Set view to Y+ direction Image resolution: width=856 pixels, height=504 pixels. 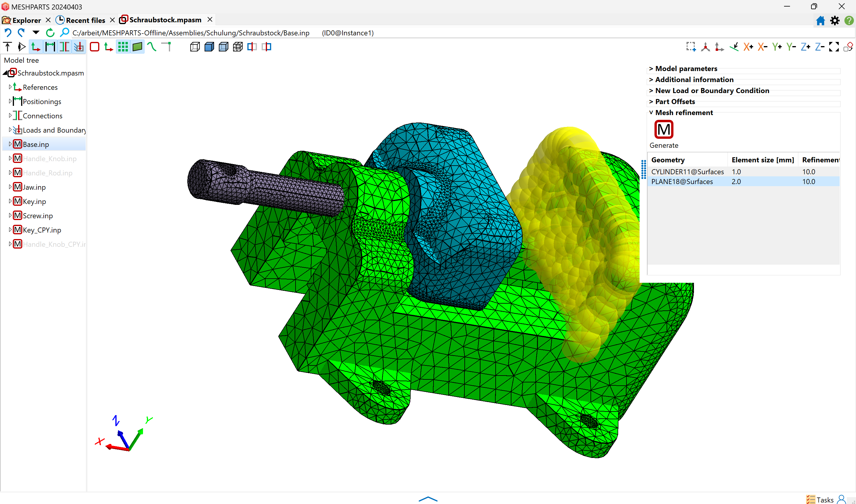pos(777,46)
